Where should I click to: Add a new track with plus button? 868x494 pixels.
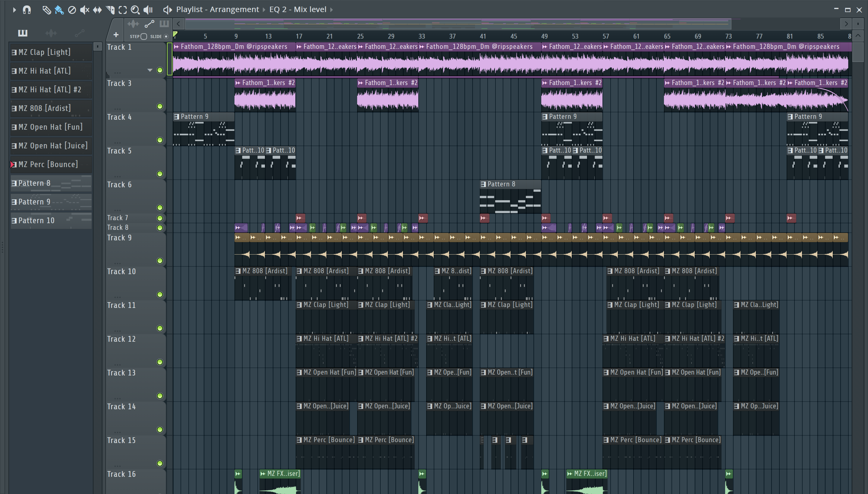(x=116, y=35)
